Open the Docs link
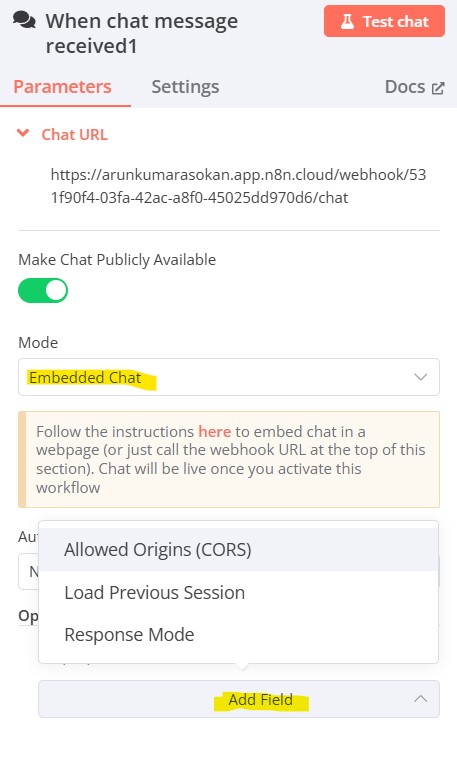 click(414, 87)
